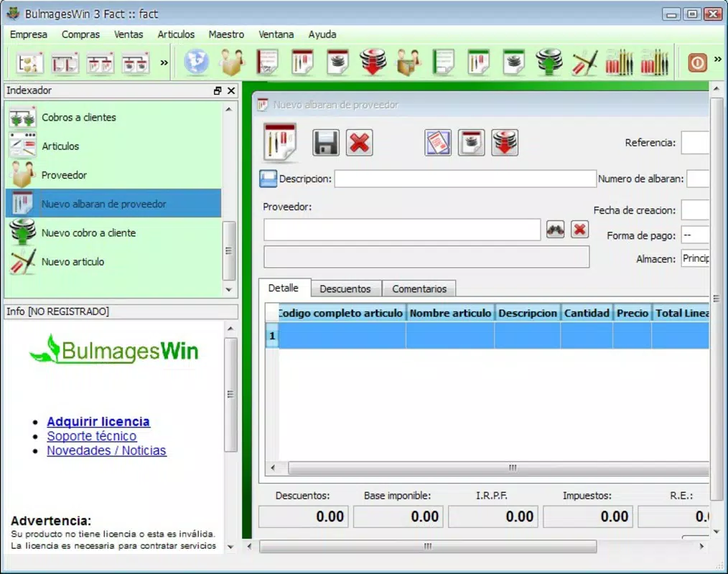
Task: Follow the Soporte técnico link
Action: (x=92, y=436)
